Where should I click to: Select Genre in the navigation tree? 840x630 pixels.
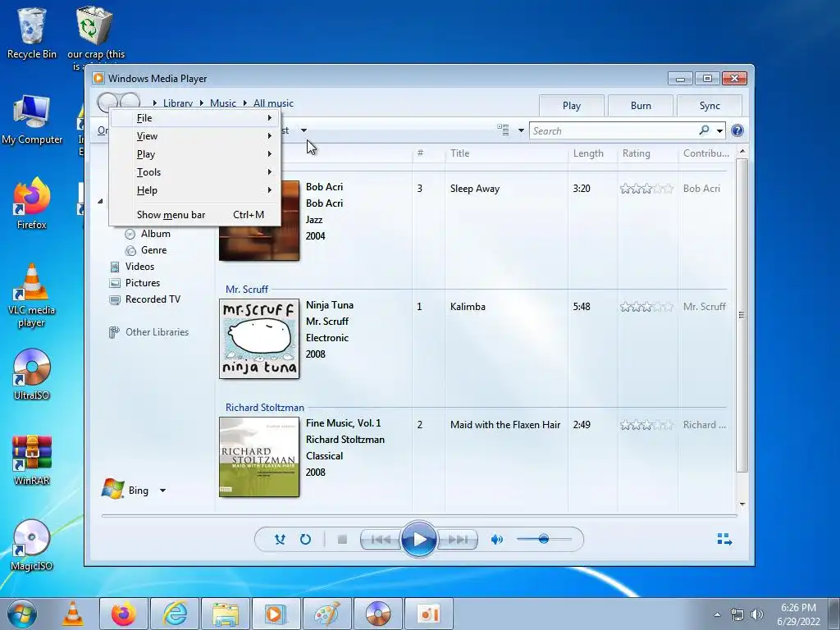(153, 250)
